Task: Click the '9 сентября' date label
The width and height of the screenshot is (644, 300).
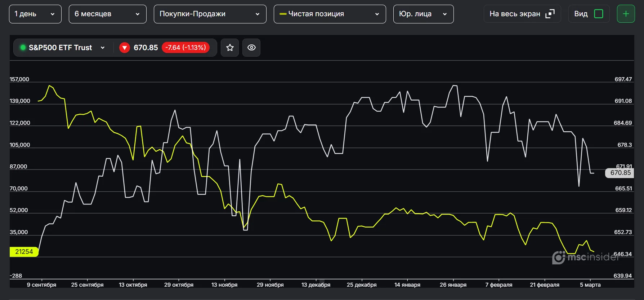Action: click(x=41, y=285)
